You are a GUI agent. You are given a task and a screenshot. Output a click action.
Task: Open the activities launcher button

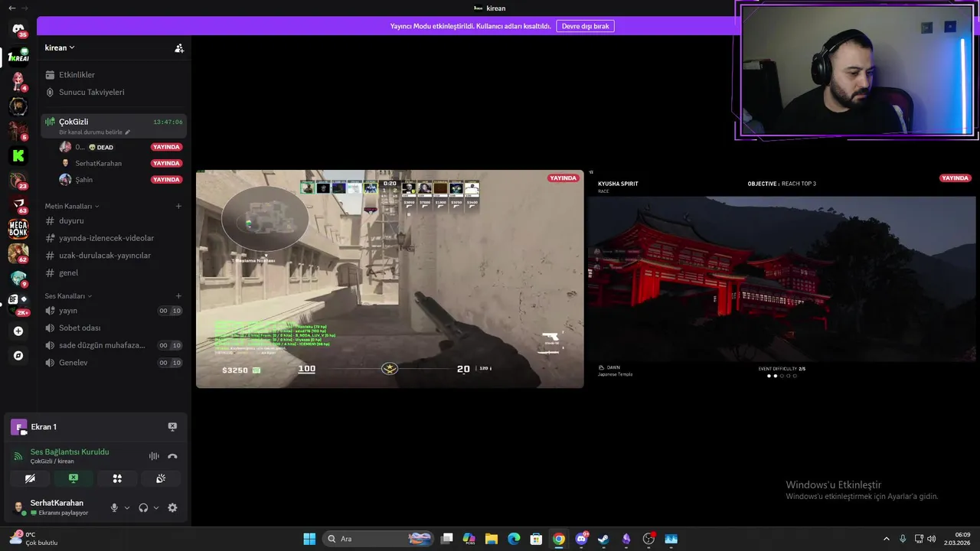click(x=117, y=478)
